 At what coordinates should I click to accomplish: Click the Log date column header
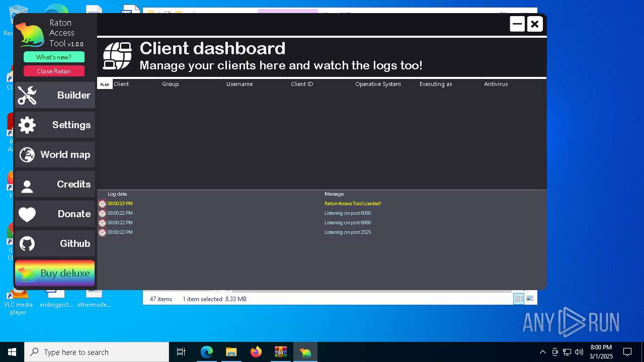point(117,194)
